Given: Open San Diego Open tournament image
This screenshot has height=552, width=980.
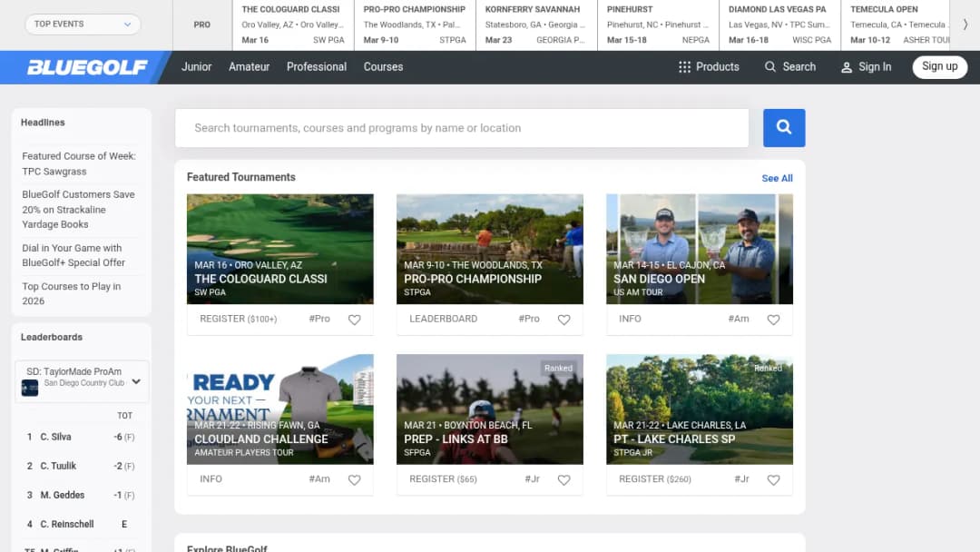Looking at the screenshot, I should [x=700, y=249].
